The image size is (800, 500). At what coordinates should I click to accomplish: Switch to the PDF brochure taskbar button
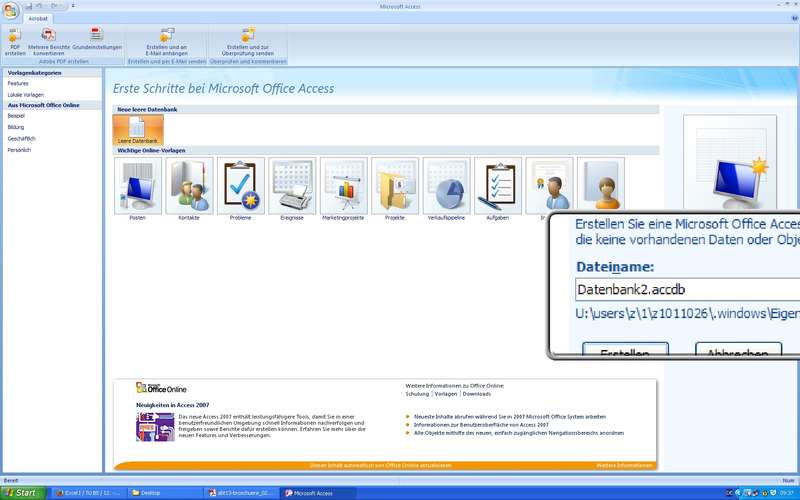[x=241, y=493]
